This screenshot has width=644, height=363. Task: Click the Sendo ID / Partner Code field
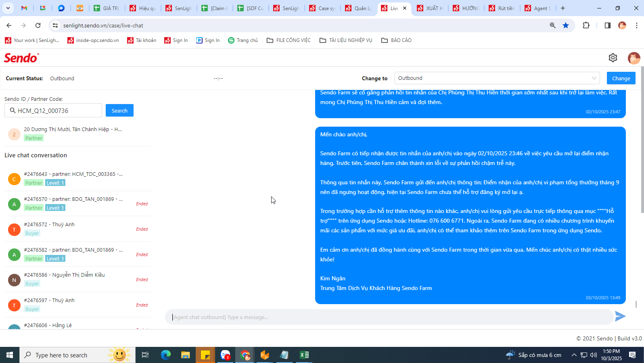(x=53, y=111)
